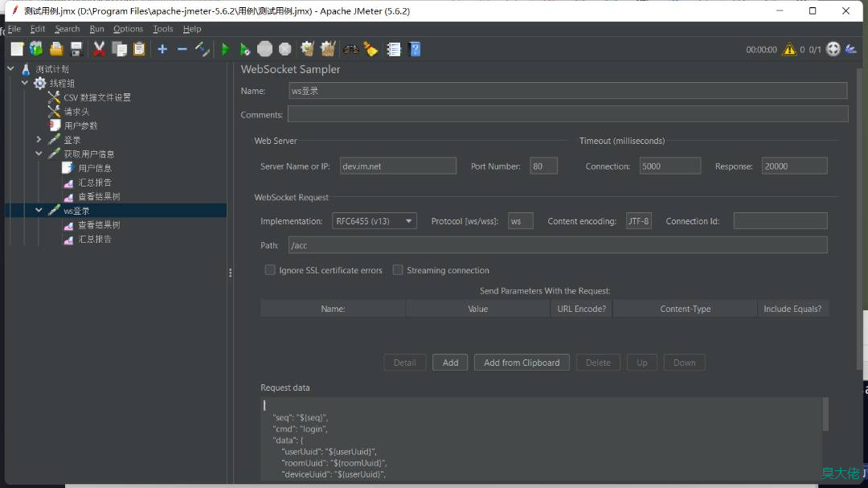The image size is (868, 488).
Task: Reset search with brush icon
Action: pyautogui.click(x=371, y=49)
